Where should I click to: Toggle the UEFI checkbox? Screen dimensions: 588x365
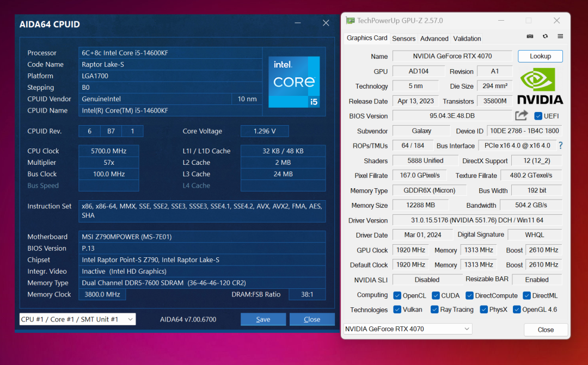coord(538,116)
